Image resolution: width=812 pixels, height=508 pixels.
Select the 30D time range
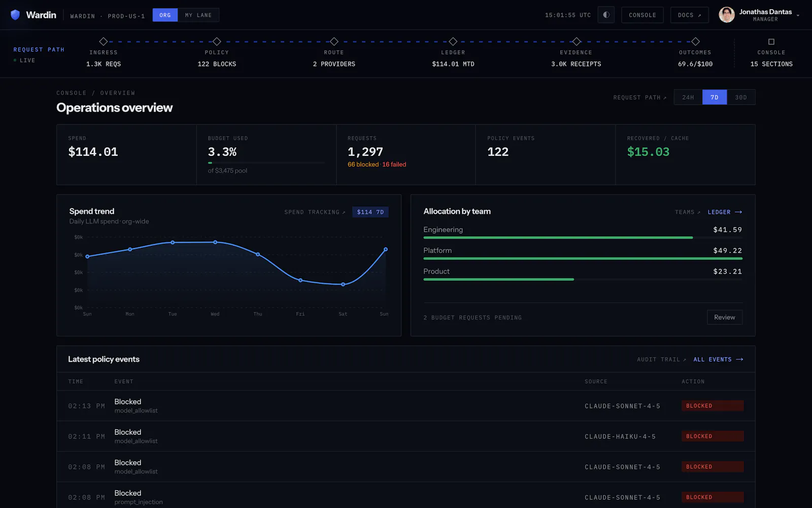click(741, 97)
